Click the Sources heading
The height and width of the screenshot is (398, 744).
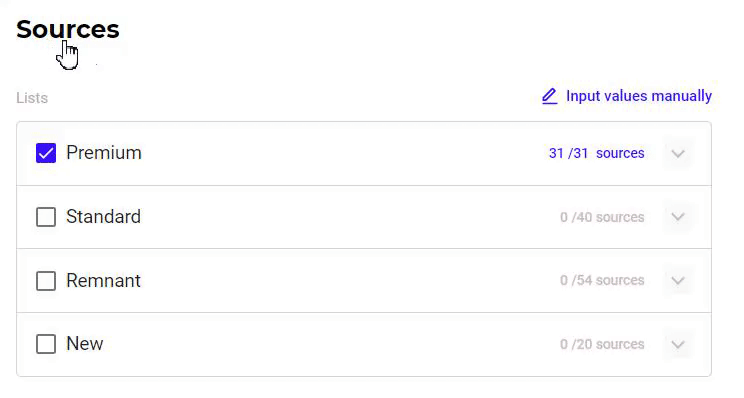click(x=68, y=29)
